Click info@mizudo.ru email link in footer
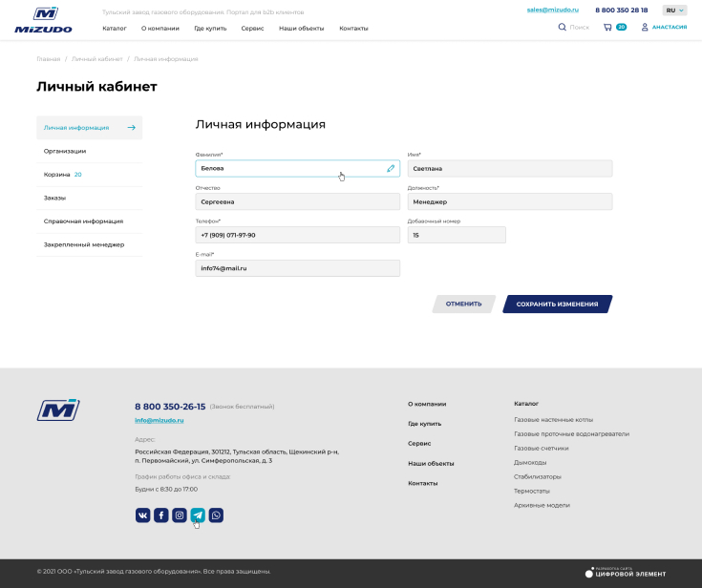The width and height of the screenshot is (702, 588). 159,420
